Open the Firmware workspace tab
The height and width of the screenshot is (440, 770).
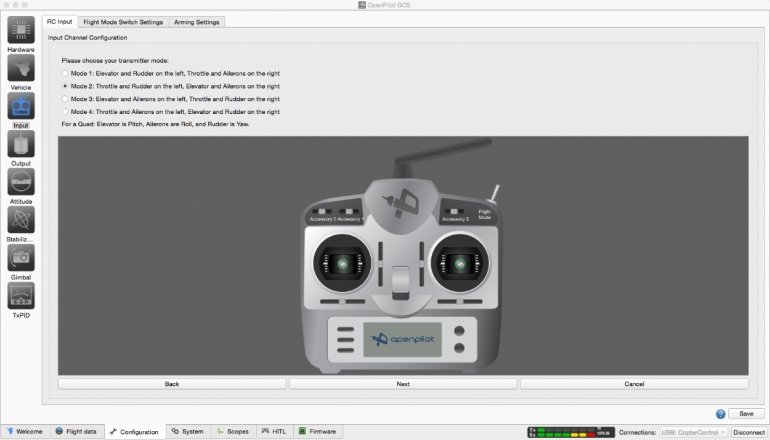pos(317,432)
